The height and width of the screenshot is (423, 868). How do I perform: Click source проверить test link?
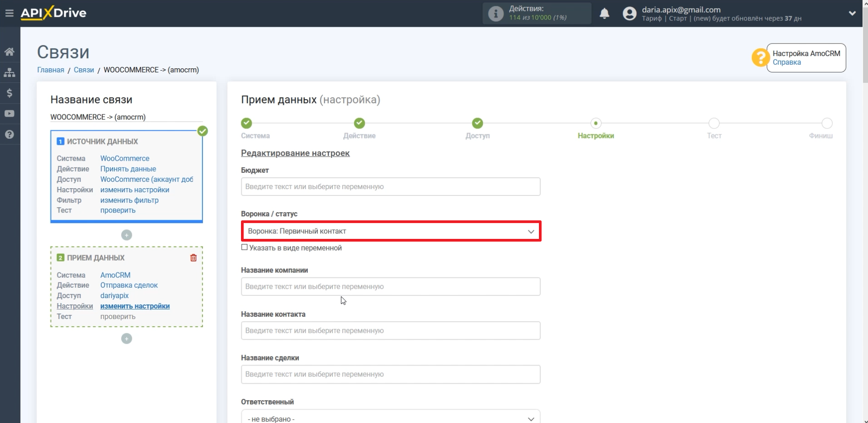[118, 210]
